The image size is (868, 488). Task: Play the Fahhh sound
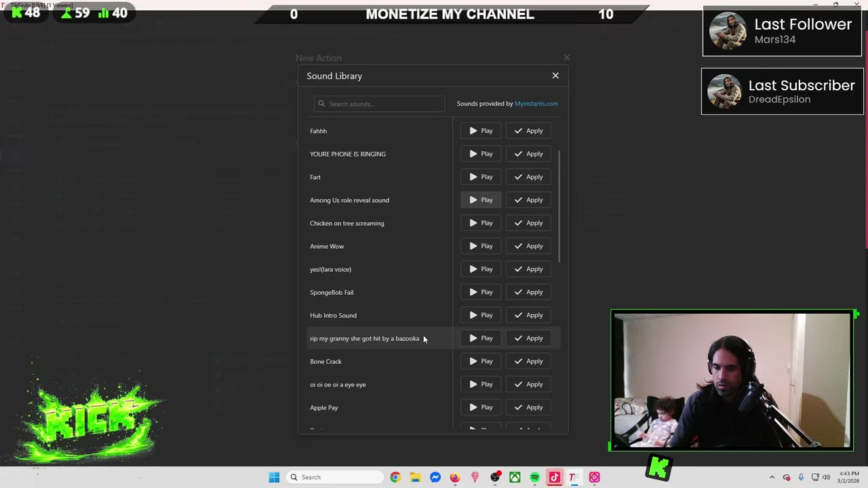pyautogui.click(x=481, y=131)
